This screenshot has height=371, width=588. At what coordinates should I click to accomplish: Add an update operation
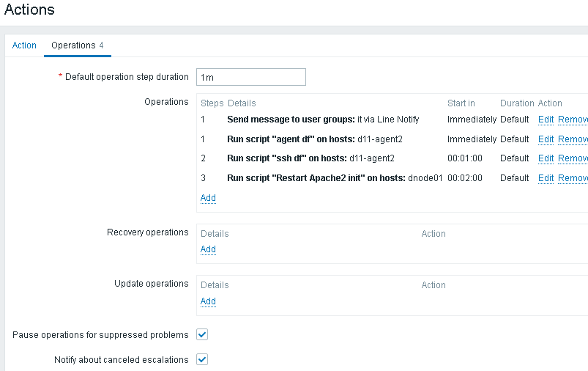pyautogui.click(x=208, y=301)
